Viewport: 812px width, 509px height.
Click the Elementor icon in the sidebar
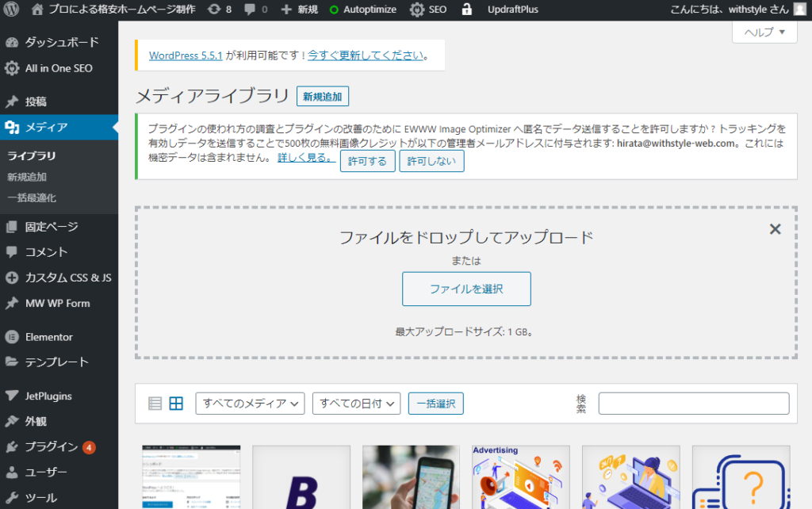click(x=13, y=336)
